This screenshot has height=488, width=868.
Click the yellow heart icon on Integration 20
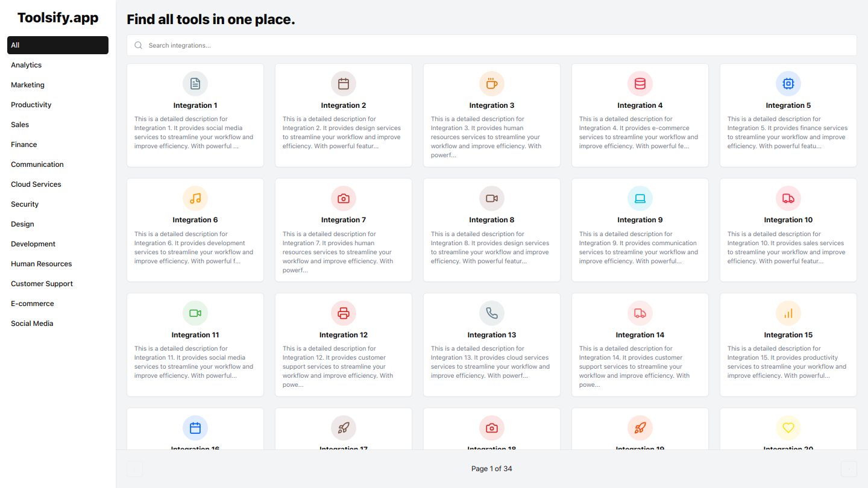click(788, 428)
